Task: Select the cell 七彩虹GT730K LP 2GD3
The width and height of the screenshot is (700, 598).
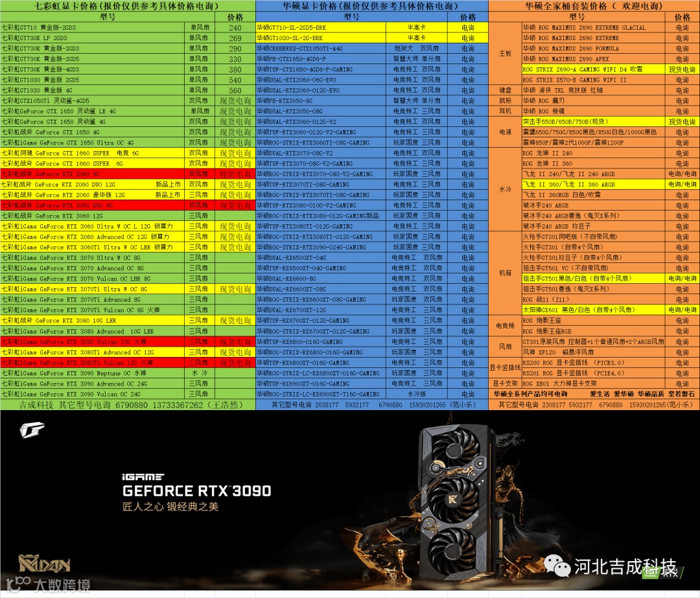Action: 93,38
